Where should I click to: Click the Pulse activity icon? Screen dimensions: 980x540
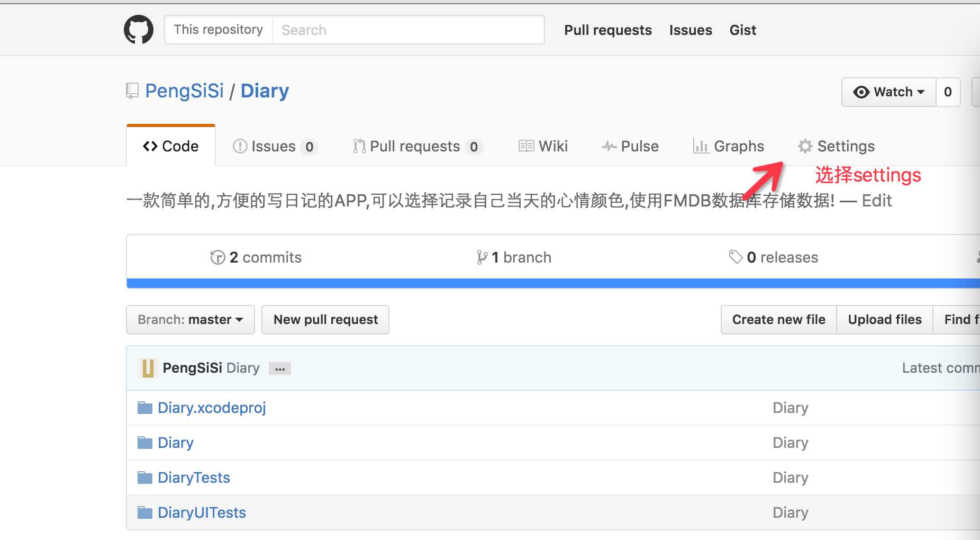tap(609, 146)
